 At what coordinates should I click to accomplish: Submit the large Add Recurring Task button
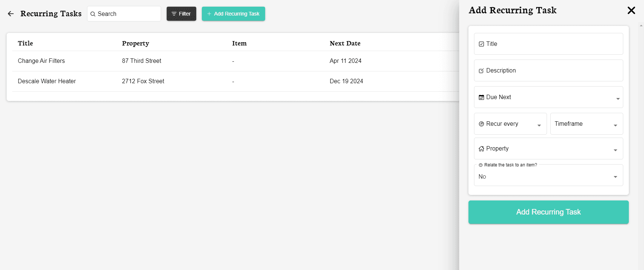[548, 212]
